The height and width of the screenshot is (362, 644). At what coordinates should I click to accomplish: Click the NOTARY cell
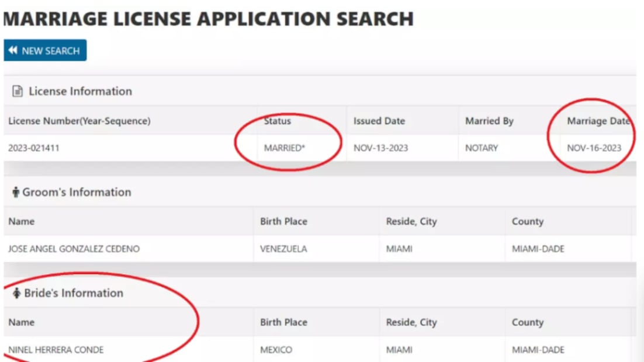click(482, 148)
